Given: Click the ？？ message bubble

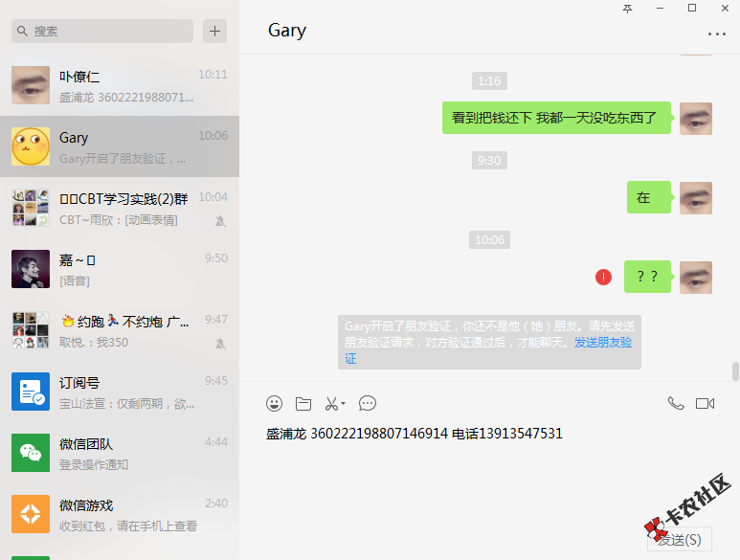Looking at the screenshot, I should tap(647, 277).
